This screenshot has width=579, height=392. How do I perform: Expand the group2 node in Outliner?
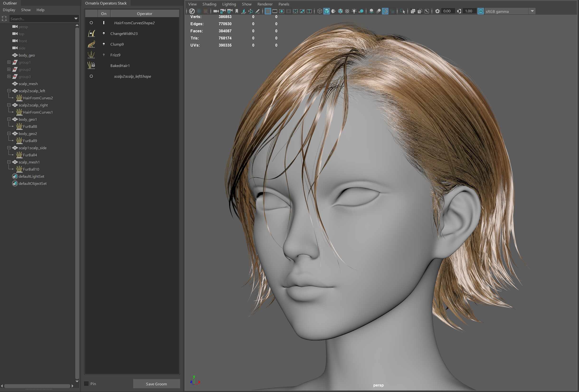9,69
